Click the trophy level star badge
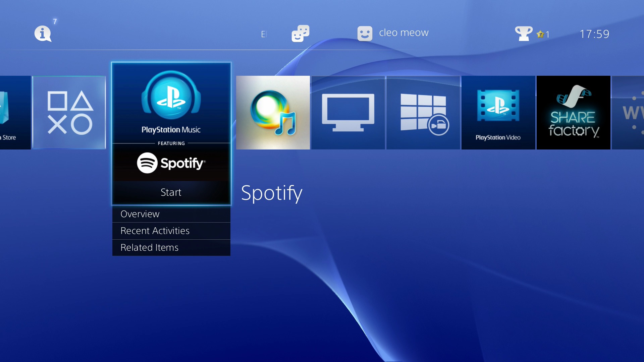Screen dimensions: 644x362 pos(540,34)
